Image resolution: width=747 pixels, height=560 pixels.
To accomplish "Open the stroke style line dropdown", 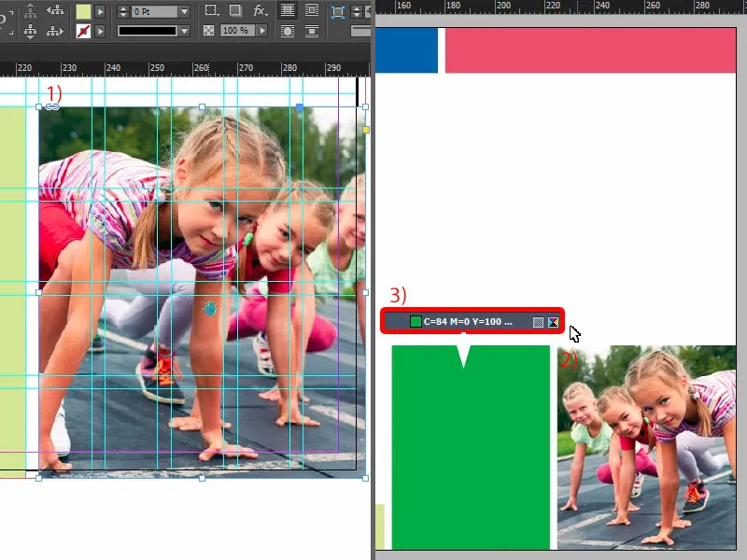I will click(x=184, y=31).
